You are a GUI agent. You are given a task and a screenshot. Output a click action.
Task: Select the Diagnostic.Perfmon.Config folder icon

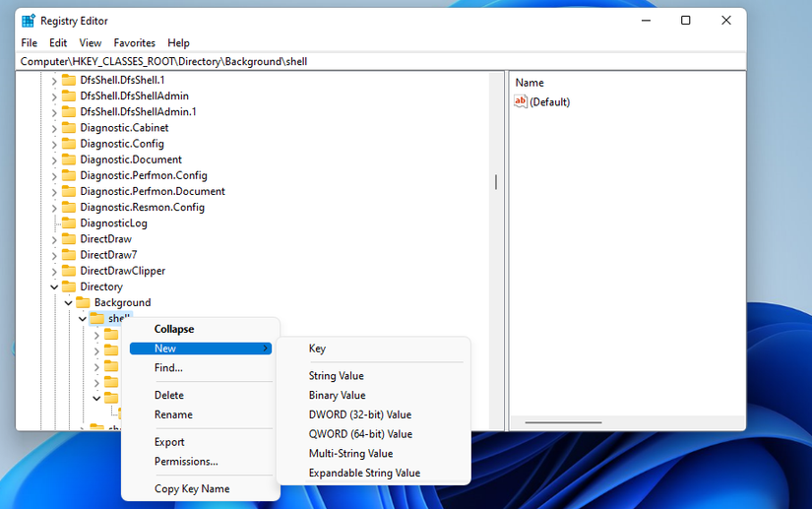click(68, 175)
